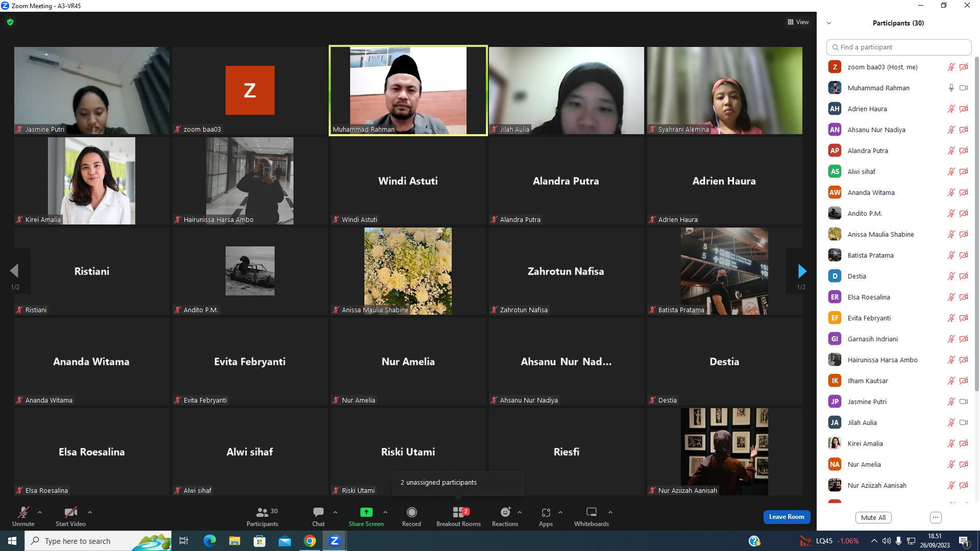The image size is (980, 551).
Task: Go to previous page of video gallery
Action: [14, 271]
